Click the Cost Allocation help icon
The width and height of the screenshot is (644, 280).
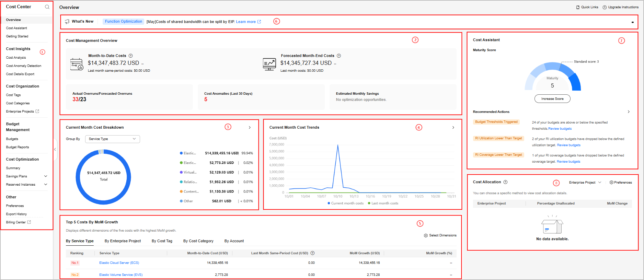pos(505,182)
